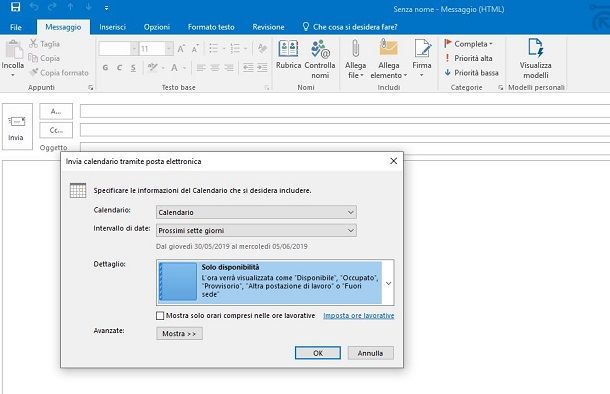Click Annulla to cancel the dialog

tap(370, 353)
